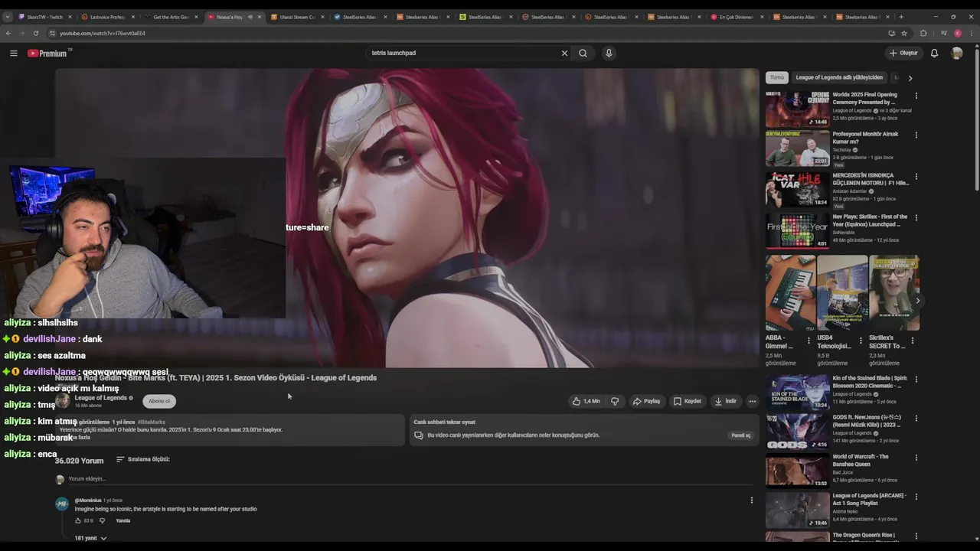Screen dimensions: 980x551
Task: Switch to the SkorzTW Twitch browser tab
Action: click(44, 17)
